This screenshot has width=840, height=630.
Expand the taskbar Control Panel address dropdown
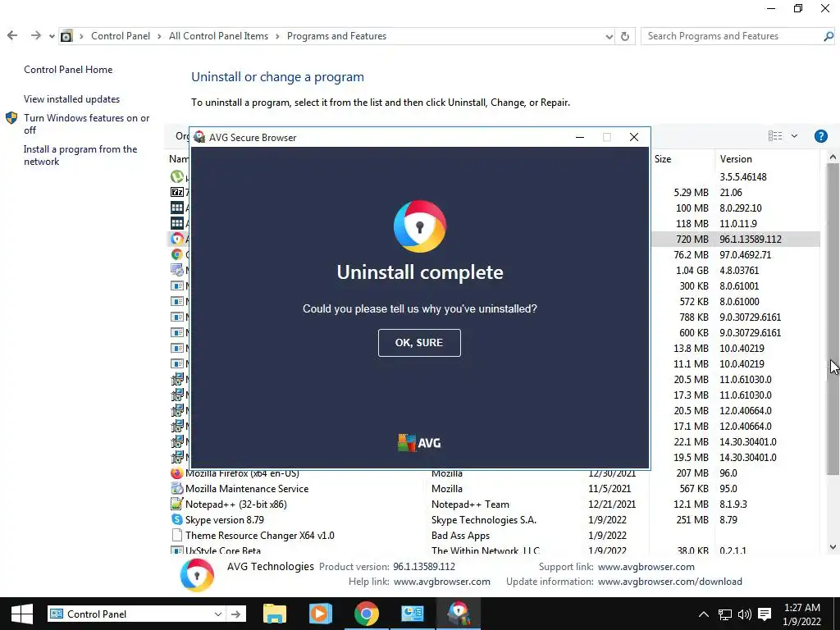coord(217,614)
